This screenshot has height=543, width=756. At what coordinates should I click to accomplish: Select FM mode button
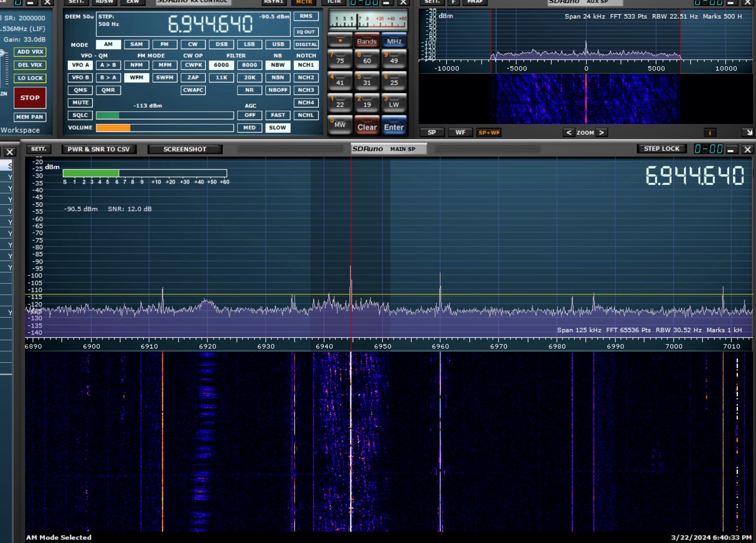[165, 44]
